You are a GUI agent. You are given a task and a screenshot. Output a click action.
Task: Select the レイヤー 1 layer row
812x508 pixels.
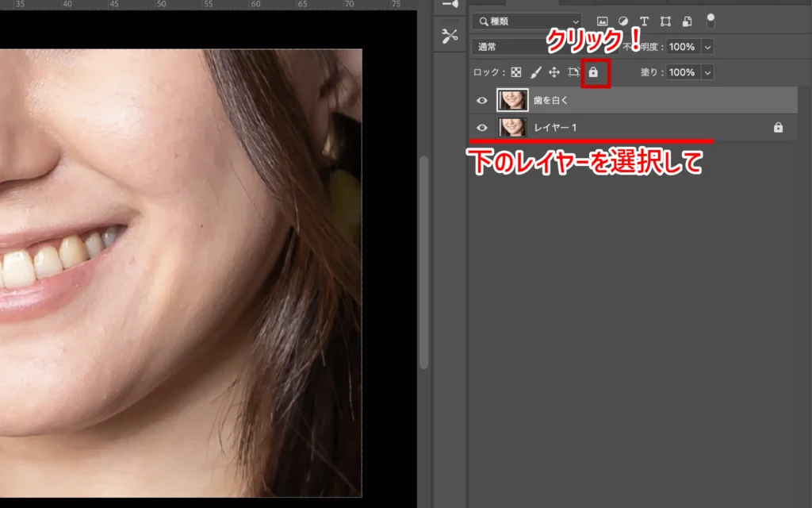click(x=634, y=127)
